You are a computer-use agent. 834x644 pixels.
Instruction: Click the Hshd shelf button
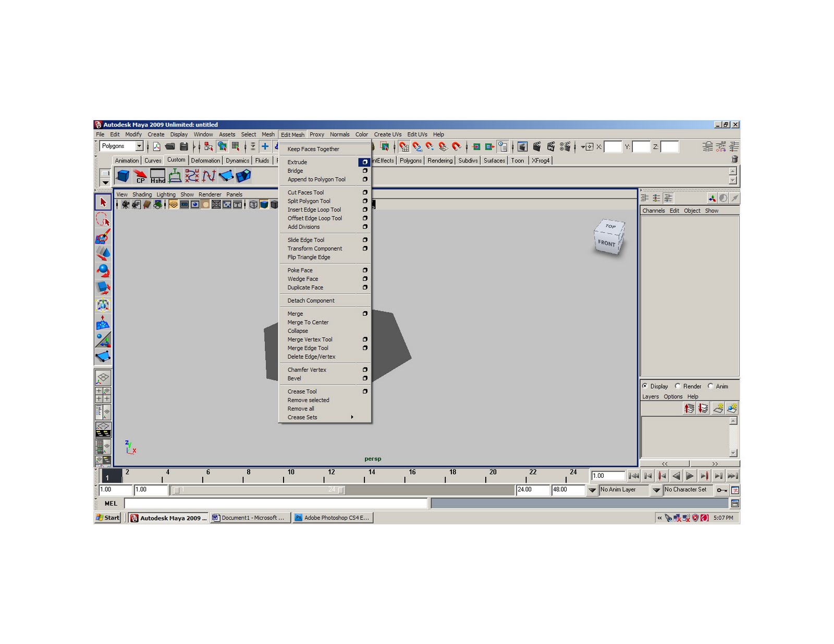[x=157, y=176]
